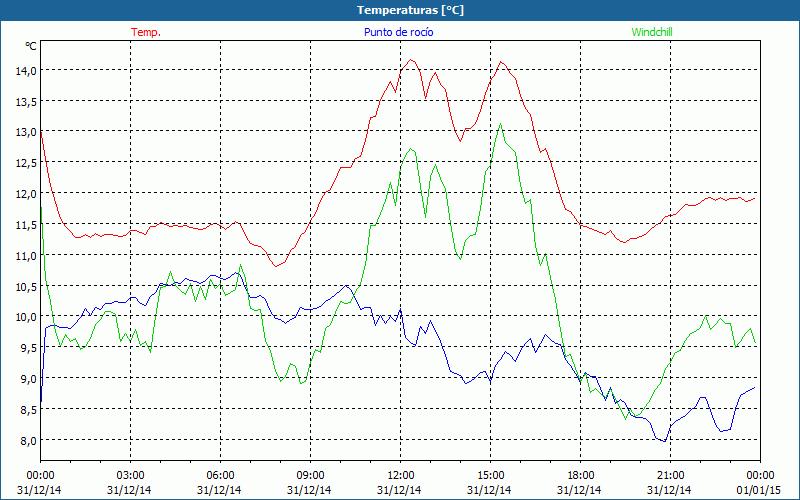Viewport: 800px width, 500px height.
Task: Click the 11,5 y-axis value
Action: (x=26, y=224)
